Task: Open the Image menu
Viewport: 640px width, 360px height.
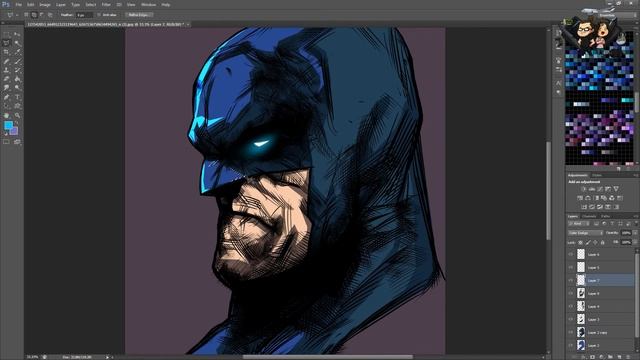Action: [45, 4]
